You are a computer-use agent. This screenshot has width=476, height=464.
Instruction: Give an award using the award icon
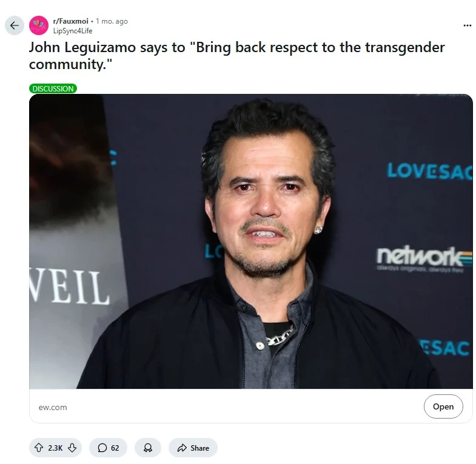point(148,448)
